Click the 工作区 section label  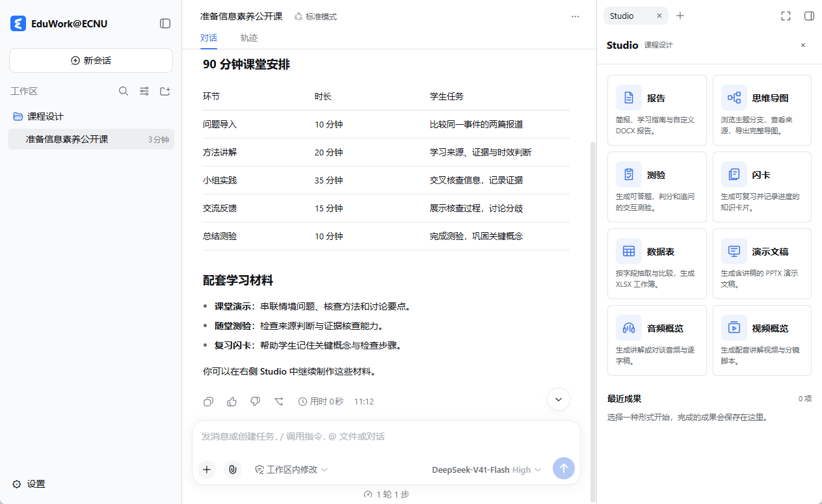24,92
